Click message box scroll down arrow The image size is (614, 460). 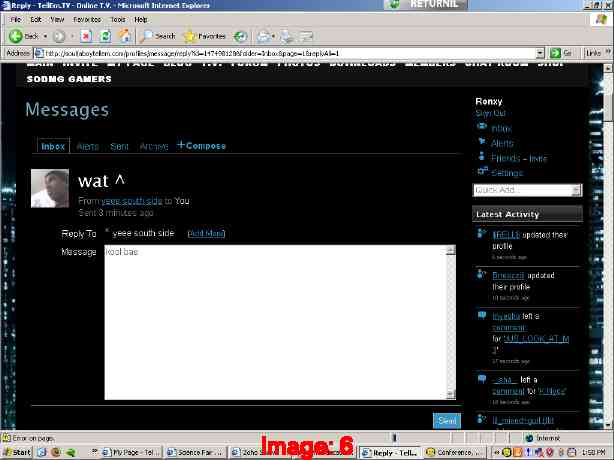pyautogui.click(x=451, y=394)
